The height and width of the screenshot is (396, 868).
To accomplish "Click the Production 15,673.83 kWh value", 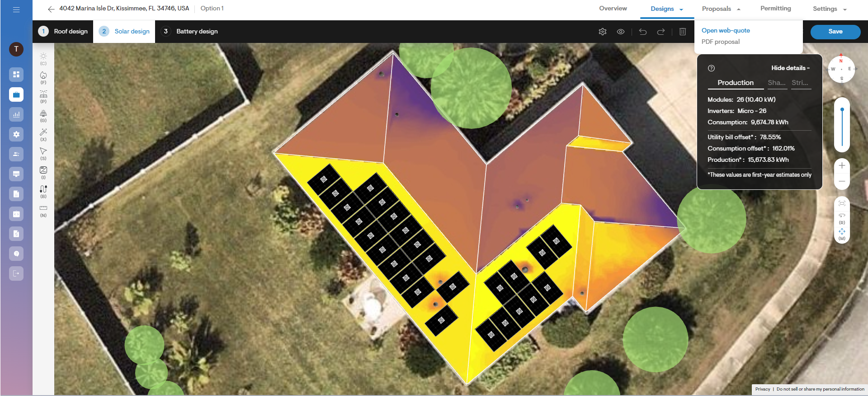I will click(x=768, y=160).
